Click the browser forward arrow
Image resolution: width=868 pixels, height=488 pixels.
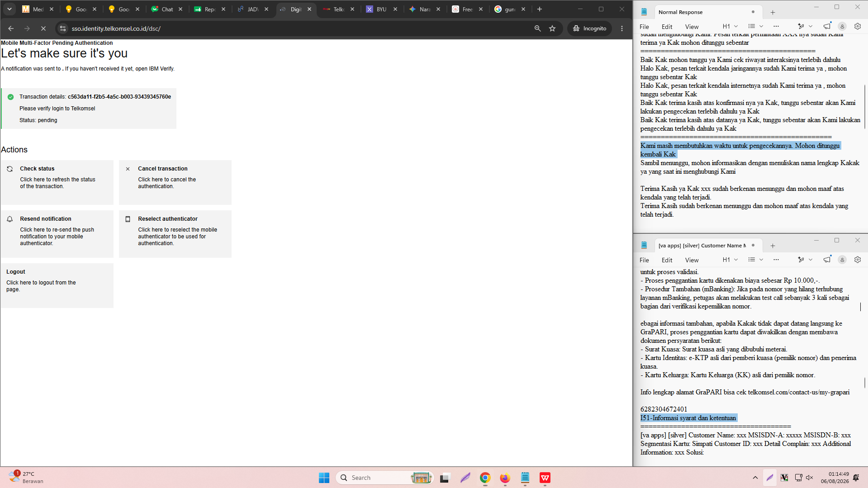[x=27, y=28]
